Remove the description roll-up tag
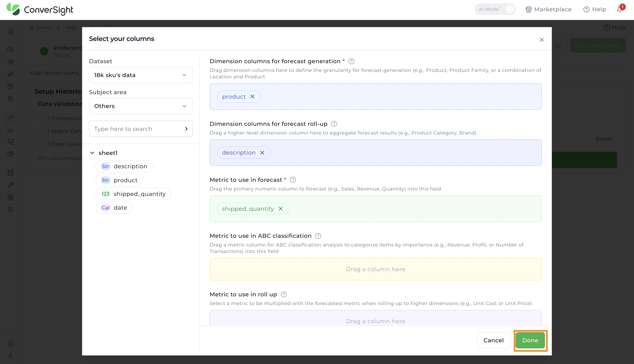Screen dimensions: 634x364 click(262, 153)
